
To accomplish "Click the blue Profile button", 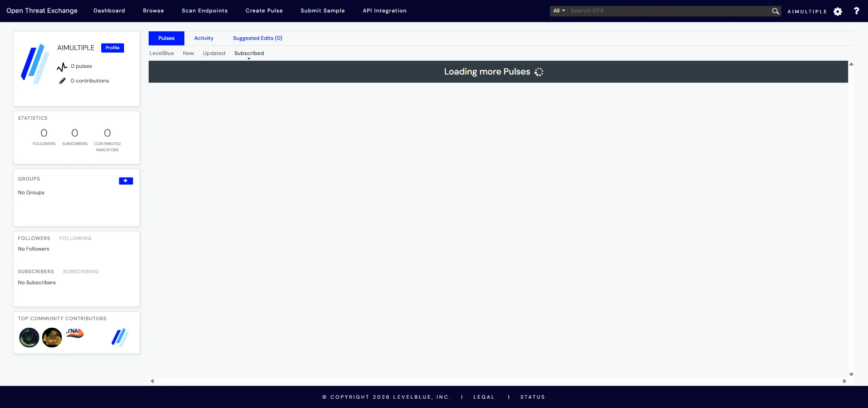I will pyautogui.click(x=112, y=48).
